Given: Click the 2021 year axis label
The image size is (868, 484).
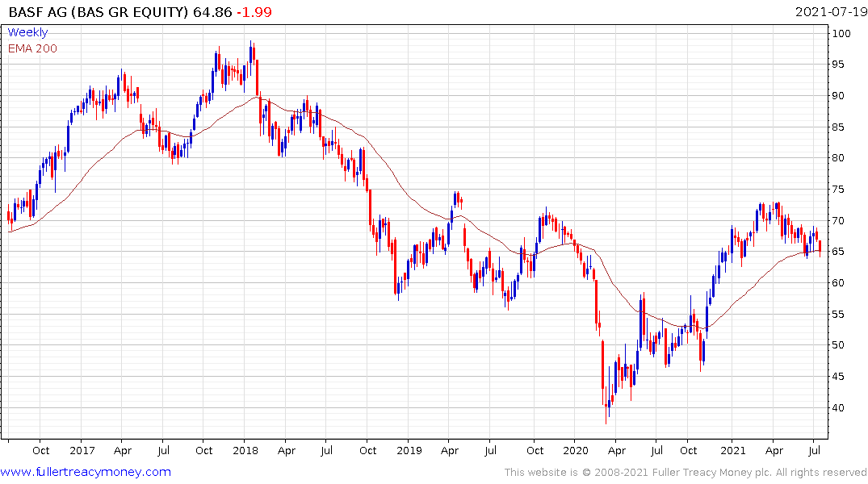Looking at the screenshot, I should [733, 450].
